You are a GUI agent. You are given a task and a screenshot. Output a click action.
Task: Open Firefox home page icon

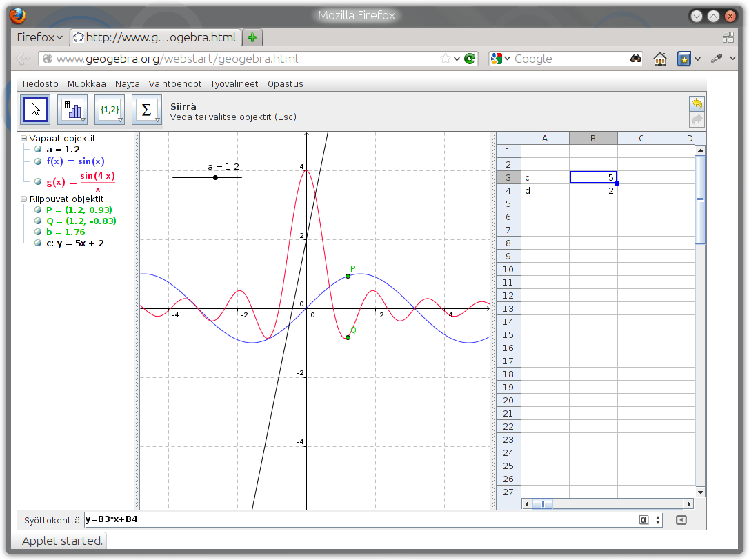click(660, 59)
